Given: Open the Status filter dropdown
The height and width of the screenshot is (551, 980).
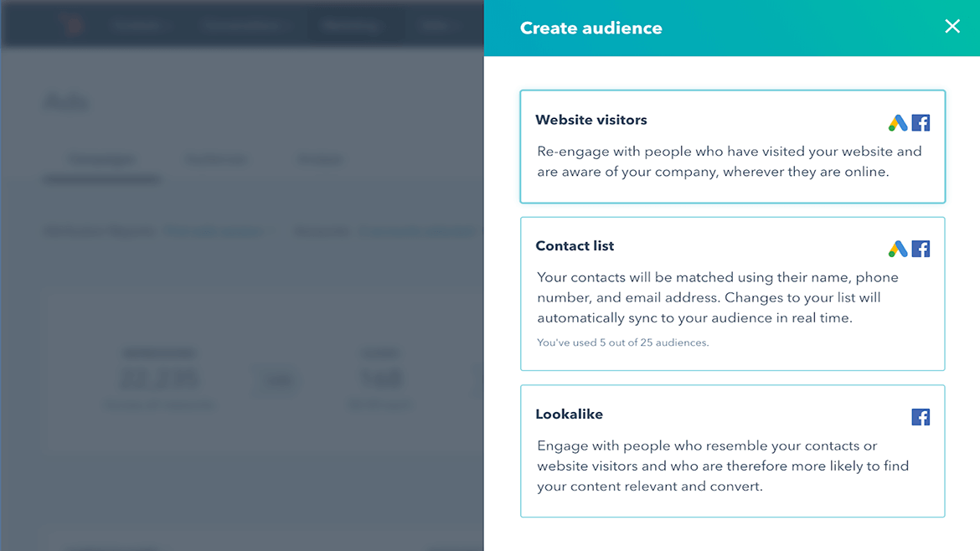Looking at the screenshot, I should [415, 231].
